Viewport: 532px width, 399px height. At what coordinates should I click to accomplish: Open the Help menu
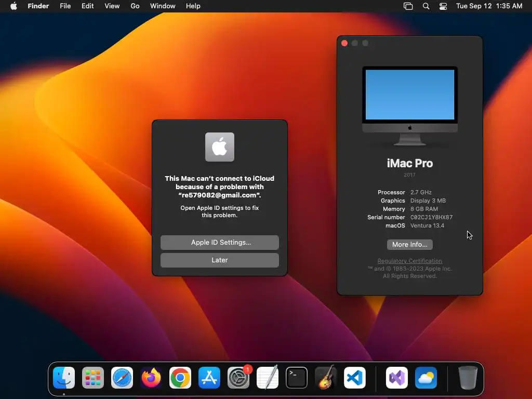point(193,6)
